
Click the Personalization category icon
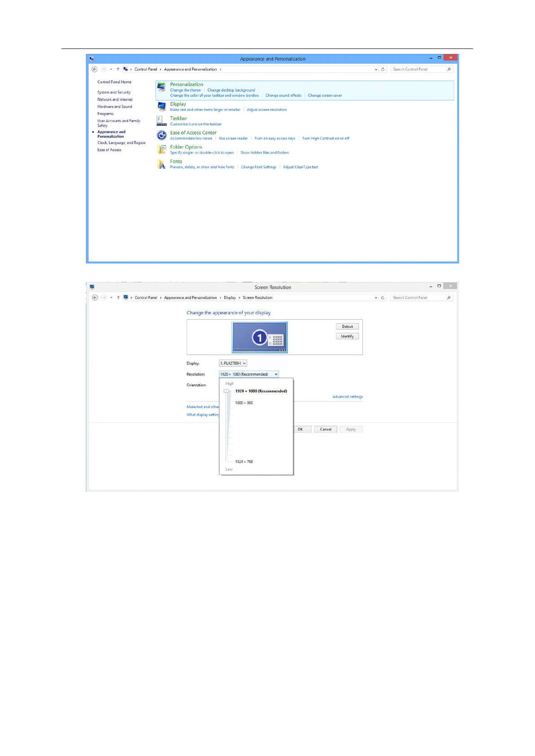click(x=161, y=88)
